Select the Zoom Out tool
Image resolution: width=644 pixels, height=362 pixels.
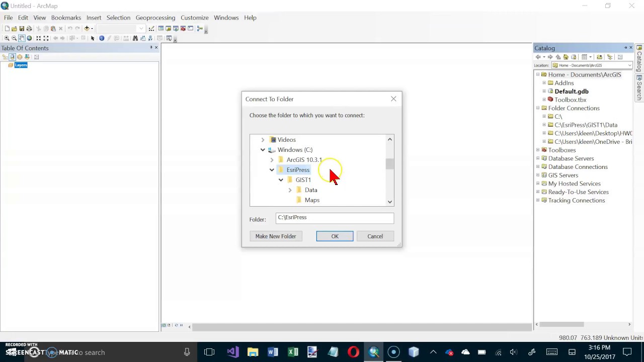pos(14,38)
